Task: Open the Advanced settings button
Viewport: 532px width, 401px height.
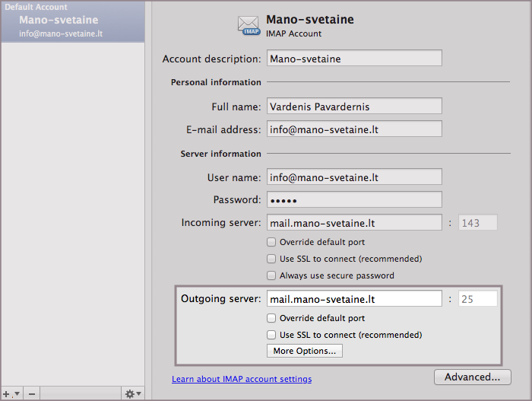Action: click(x=472, y=377)
